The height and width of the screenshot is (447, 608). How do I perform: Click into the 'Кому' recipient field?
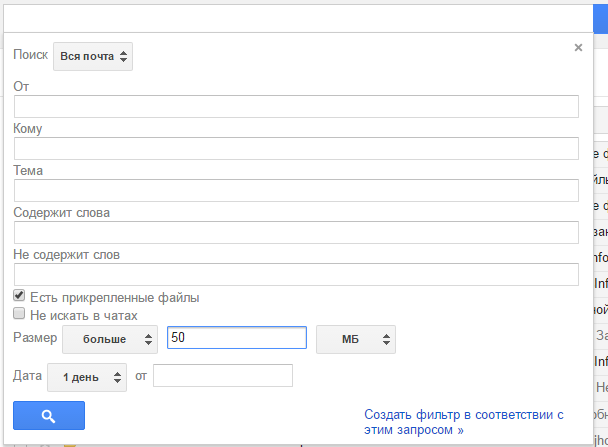coord(296,149)
